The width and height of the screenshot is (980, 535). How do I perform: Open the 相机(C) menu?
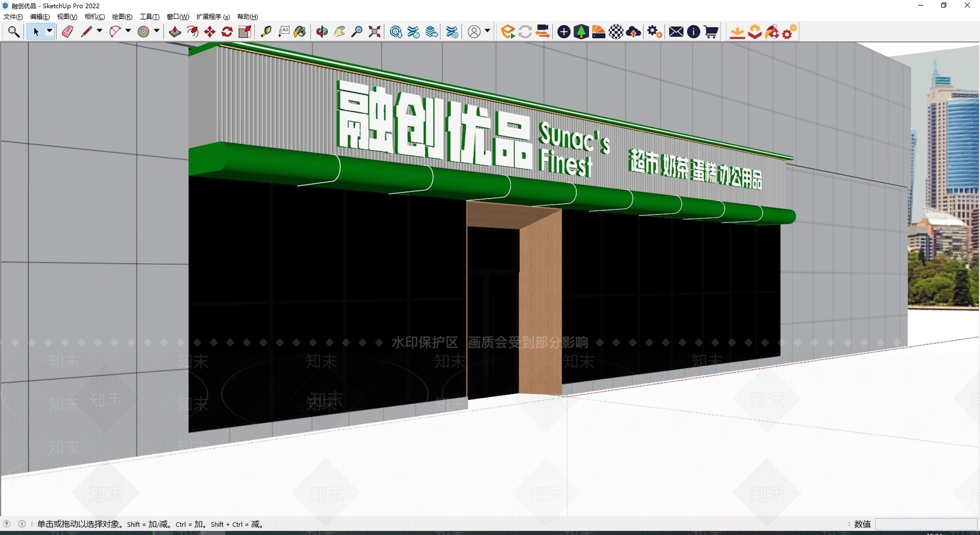[x=95, y=17]
